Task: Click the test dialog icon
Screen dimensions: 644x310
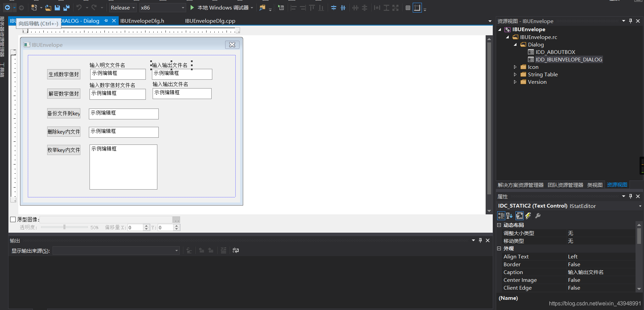Action: point(281,7)
